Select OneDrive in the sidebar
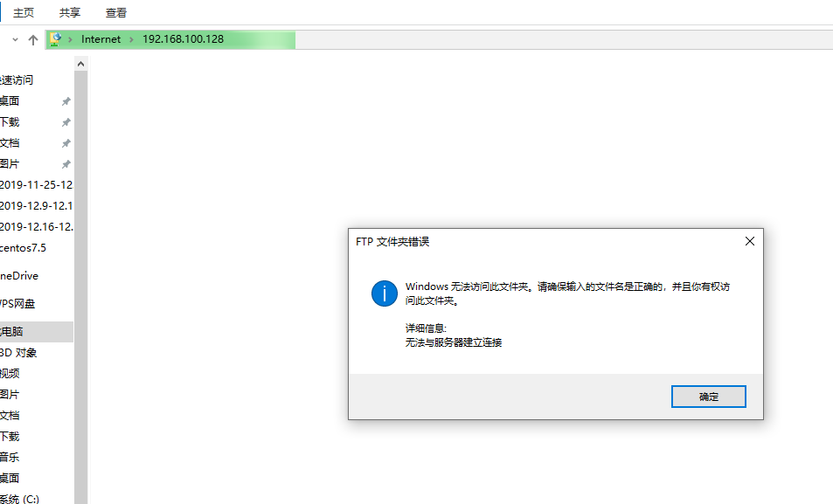833x504 pixels. pyautogui.click(x=19, y=276)
